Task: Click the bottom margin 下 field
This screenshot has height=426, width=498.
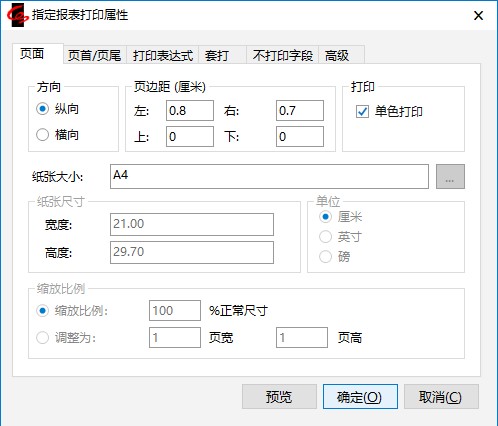Action: pos(300,136)
